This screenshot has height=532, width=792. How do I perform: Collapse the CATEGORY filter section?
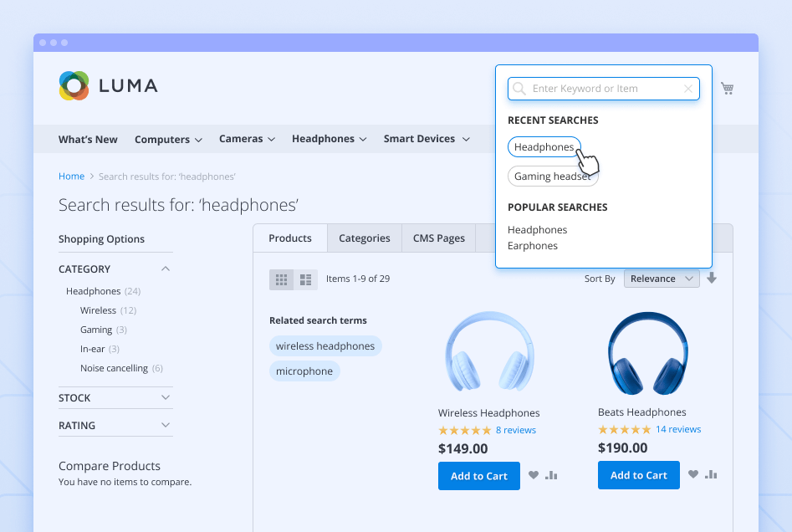[166, 269]
